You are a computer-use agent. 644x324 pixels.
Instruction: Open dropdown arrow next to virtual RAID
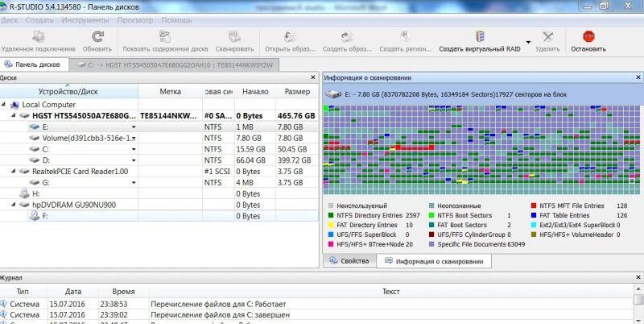pyautogui.click(x=529, y=42)
